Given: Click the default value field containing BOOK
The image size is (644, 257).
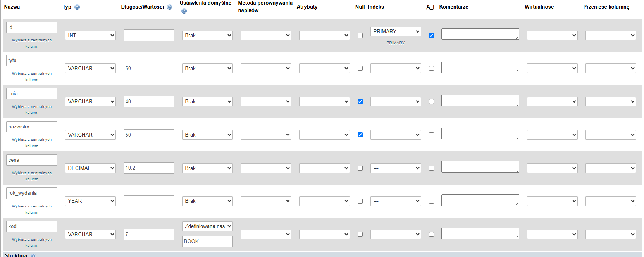Looking at the screenshot, I should (x=207, y=241).
